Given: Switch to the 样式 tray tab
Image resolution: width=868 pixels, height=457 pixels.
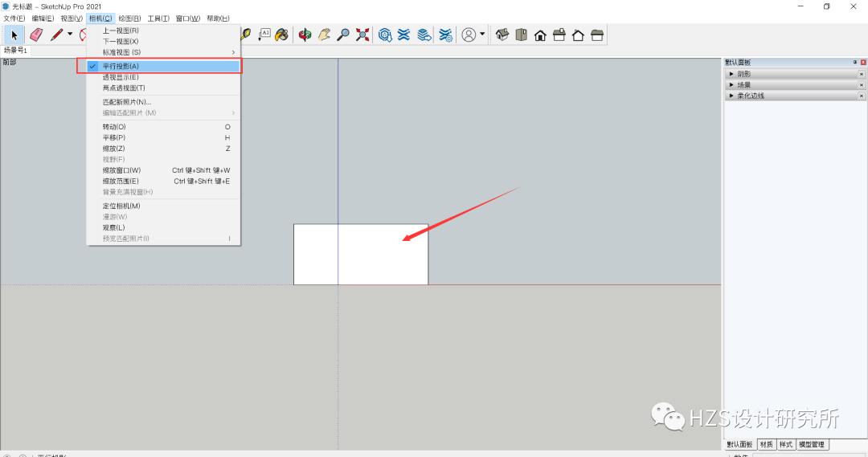Looking at the screenshot, I should 786,444.
